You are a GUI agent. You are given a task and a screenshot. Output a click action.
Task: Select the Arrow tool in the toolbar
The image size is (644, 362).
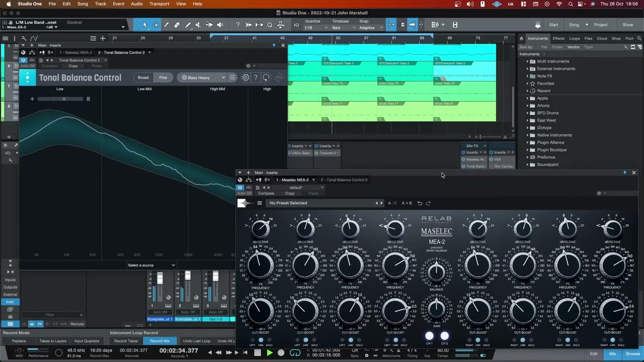click(x=145, y=25)
